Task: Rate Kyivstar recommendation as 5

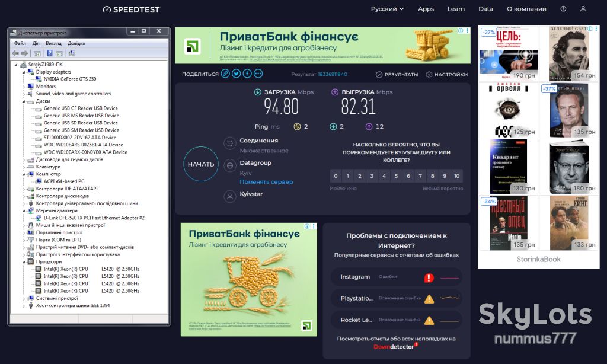Action: pyautogui.click(x=396, y=176)
